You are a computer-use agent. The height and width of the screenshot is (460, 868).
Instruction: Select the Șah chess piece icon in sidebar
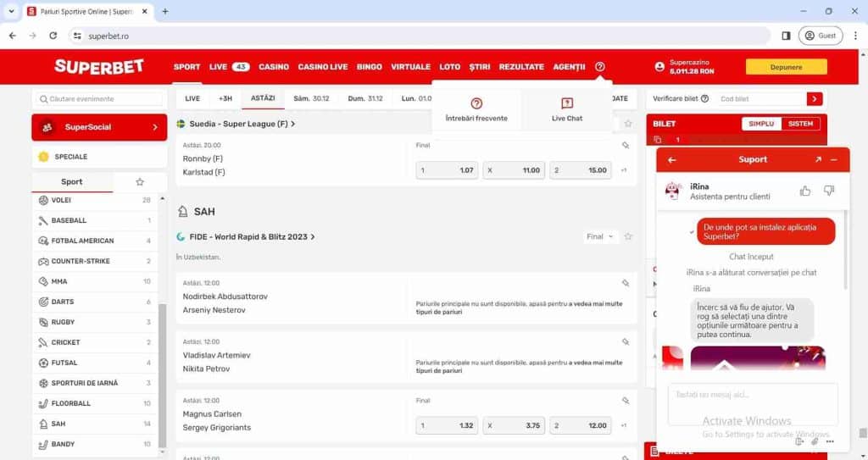pyautogui.click(x=43, y=424)
